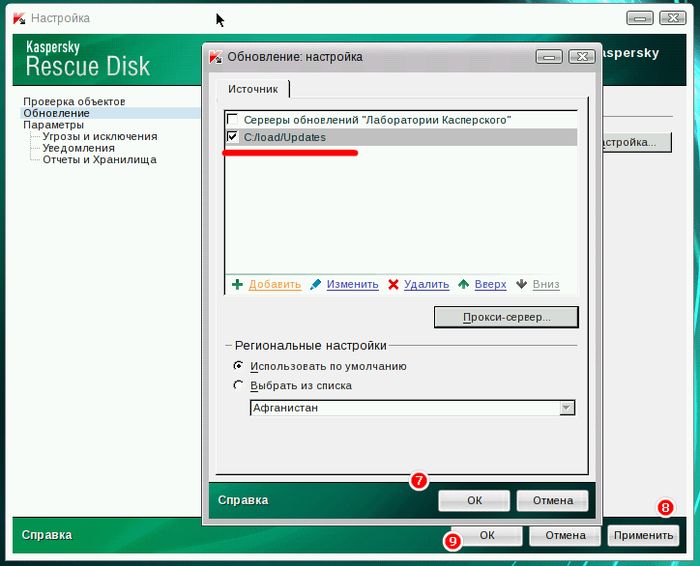The height and width of the screenshot is (566, 700).
Task: Open 'Прокси-сервер...' settings
Action: [506, 317]
